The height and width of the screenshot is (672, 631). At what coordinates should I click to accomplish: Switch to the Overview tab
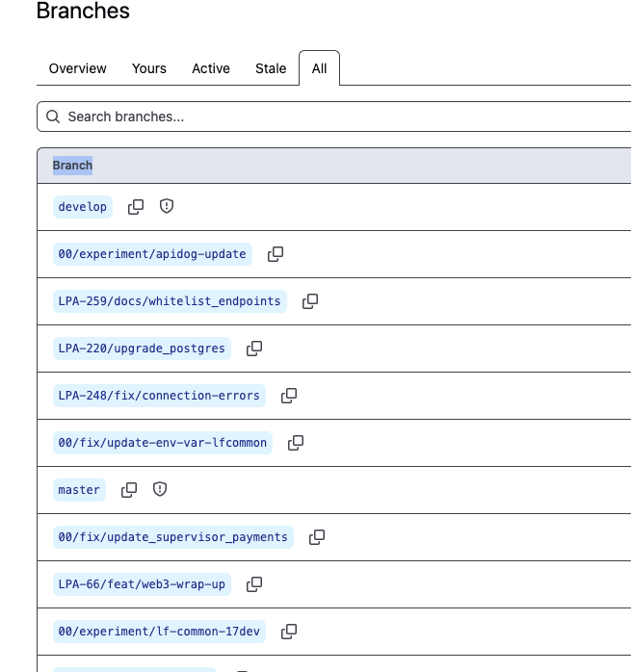pos(78,68)
